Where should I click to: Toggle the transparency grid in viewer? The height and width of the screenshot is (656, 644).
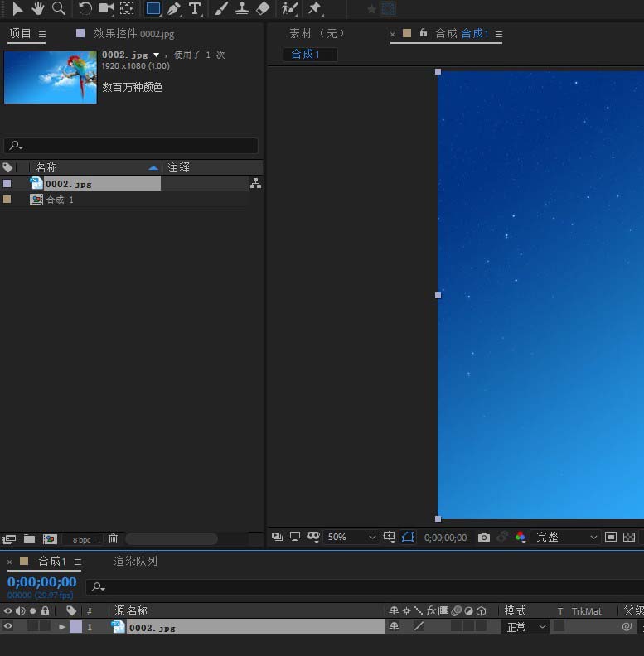click(x=629, y=537)
